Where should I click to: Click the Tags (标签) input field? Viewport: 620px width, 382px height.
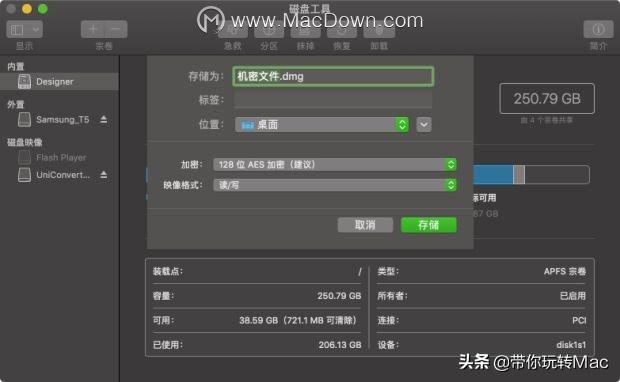click(x=333, y=100)
